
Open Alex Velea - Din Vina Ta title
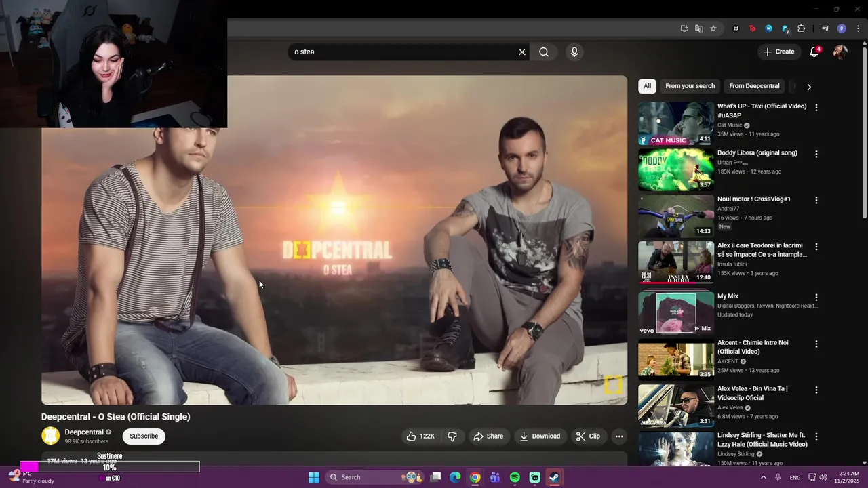tap(753, 393)
